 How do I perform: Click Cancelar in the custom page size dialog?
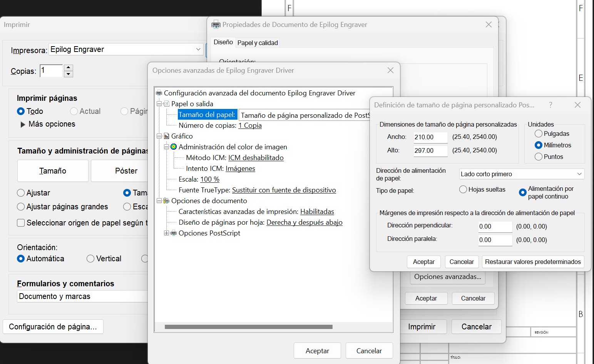pos(462,262)
